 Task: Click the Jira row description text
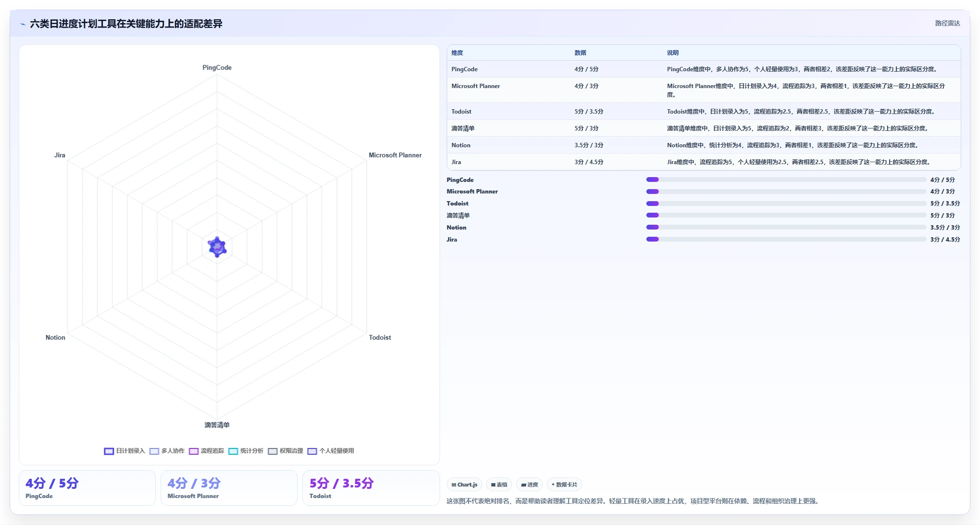(x=799, y=162)
